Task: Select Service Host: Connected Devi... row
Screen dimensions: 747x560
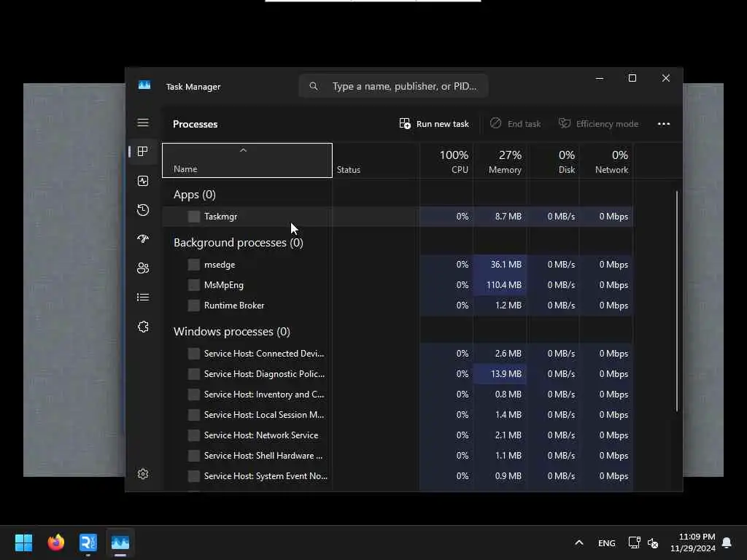Action: 398,354
